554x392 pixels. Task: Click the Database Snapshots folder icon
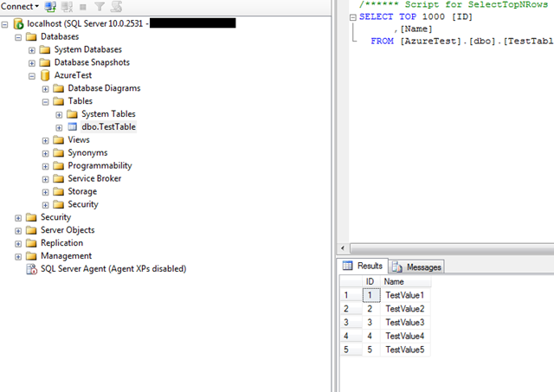click(45, 62)
